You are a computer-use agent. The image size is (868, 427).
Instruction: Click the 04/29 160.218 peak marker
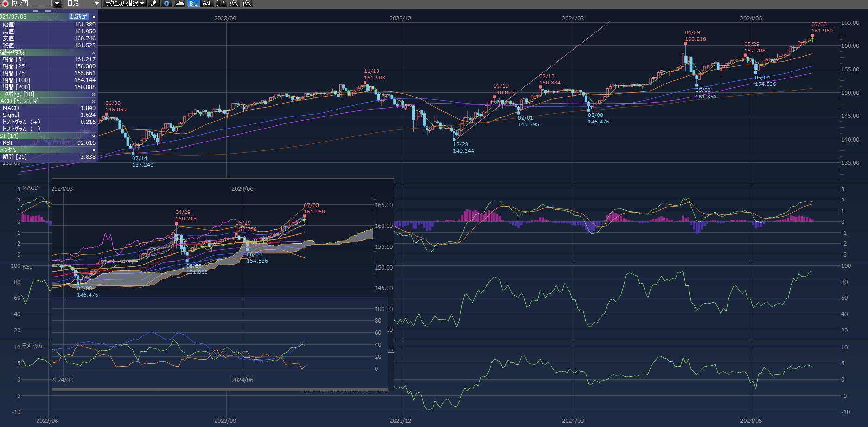pyautogui.click(x=685, y=43)
